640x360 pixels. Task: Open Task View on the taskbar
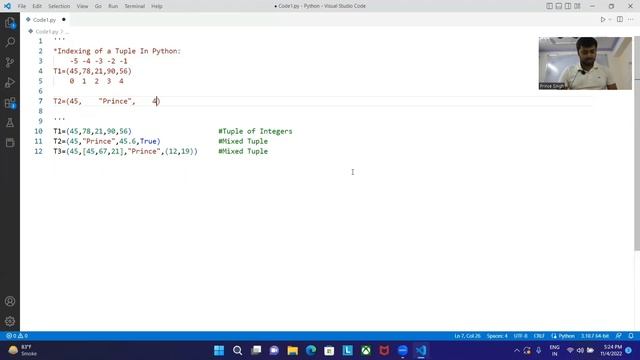point(256,351)
